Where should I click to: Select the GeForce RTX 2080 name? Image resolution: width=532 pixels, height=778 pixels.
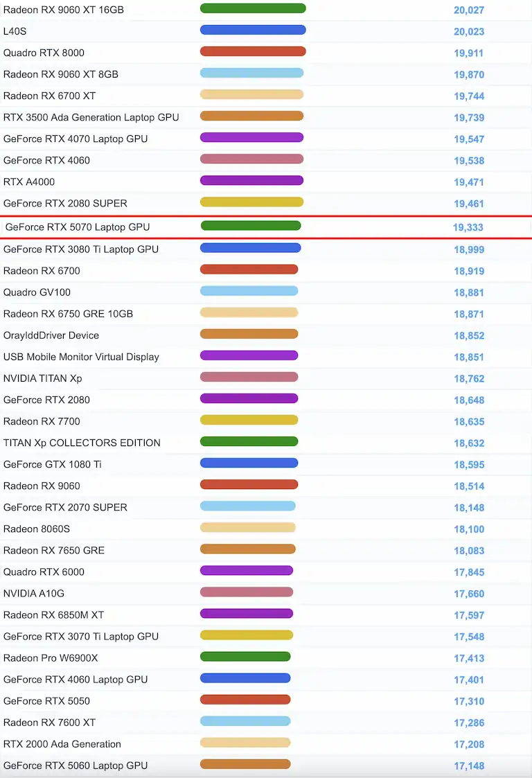(x=46, y=400)
